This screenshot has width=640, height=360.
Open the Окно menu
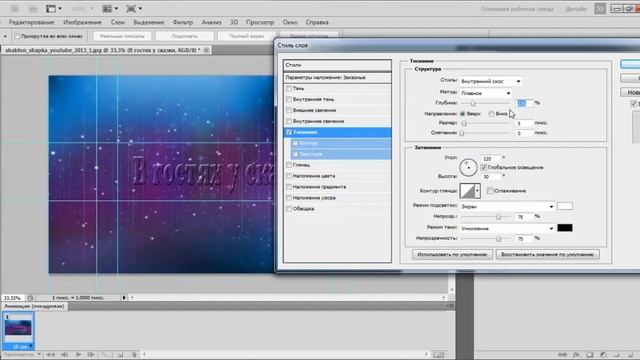coord(290,22)
